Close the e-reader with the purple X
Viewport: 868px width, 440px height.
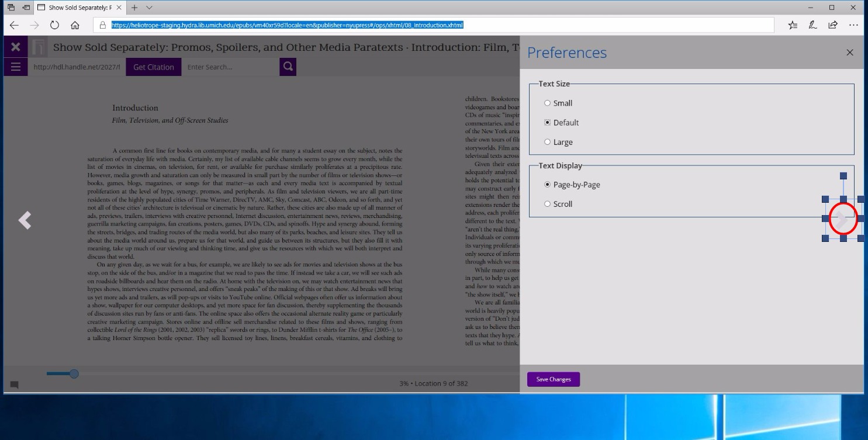16,47
